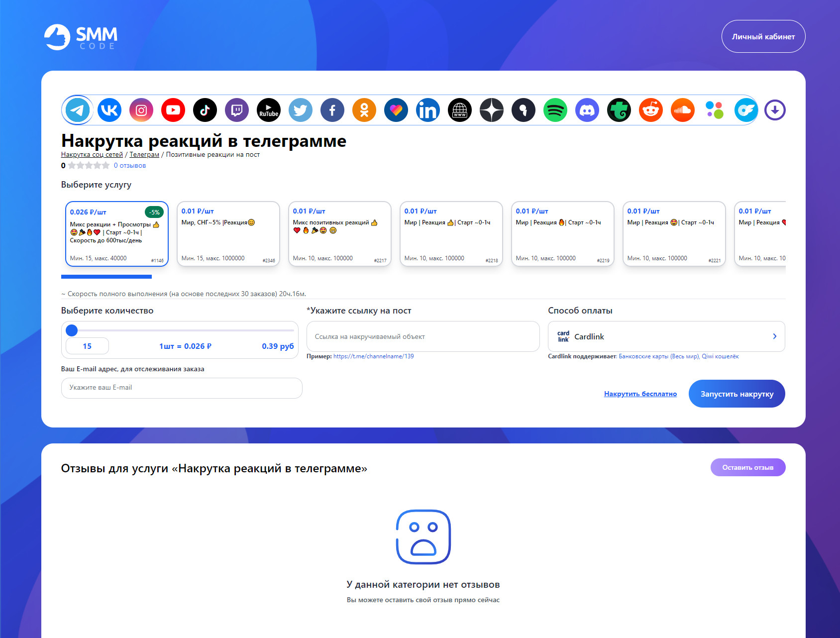Choose service card #2221 heart-eyes reaction
The height and width of the screenshot is (638, 840).
[674, 234]
